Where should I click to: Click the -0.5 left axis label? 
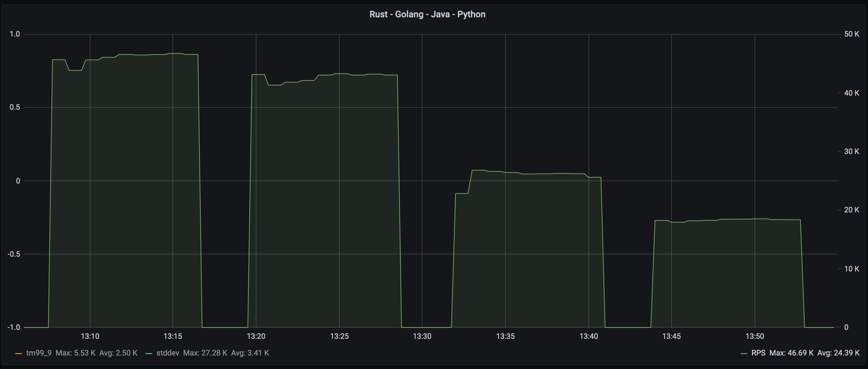14,254
